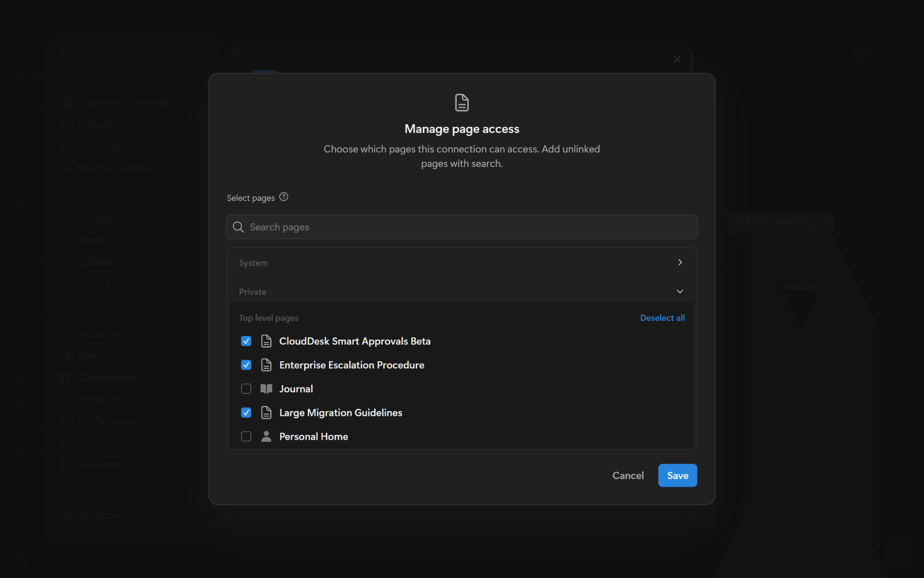Cancel the Manage page access dialog
The width and height of the screenshot is (924, 578).
pos(628,475)
